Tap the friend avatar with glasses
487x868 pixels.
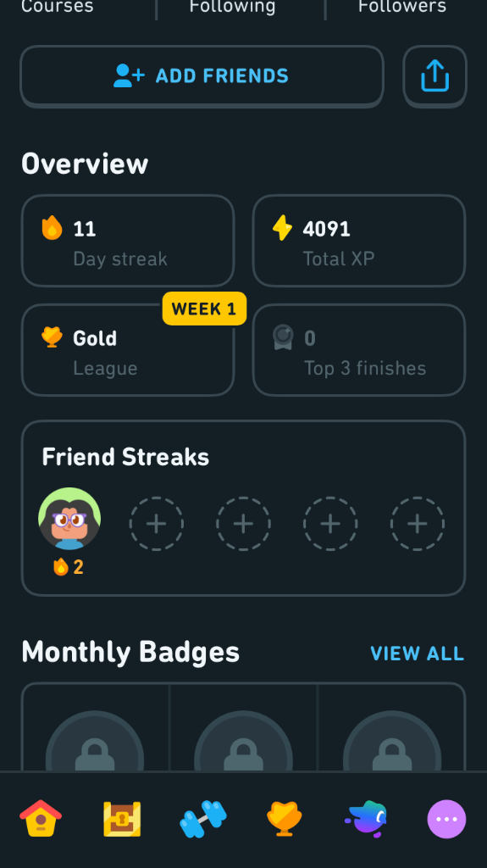pos(69,519)
